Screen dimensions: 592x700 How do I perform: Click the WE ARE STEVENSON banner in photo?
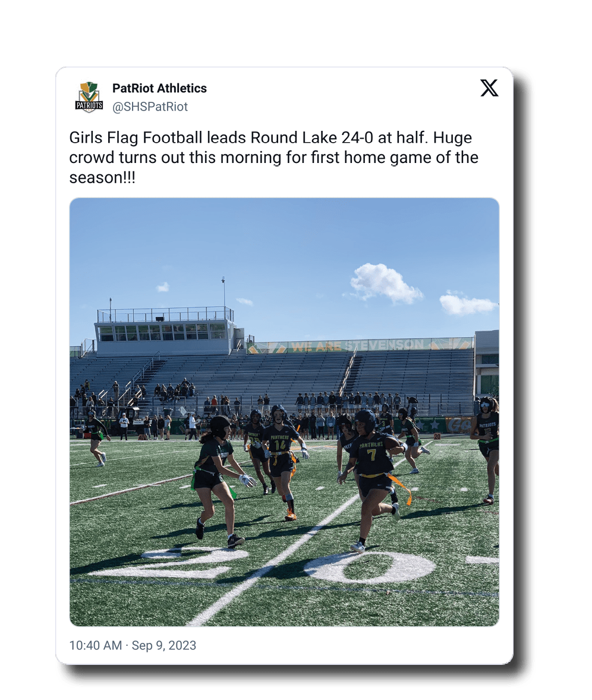(360, 345)
